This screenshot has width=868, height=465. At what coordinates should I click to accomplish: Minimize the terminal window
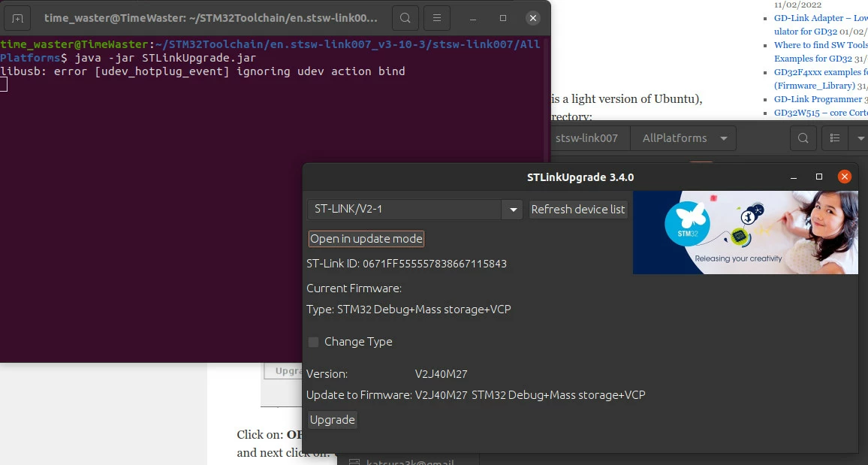(x=473, y=18)
